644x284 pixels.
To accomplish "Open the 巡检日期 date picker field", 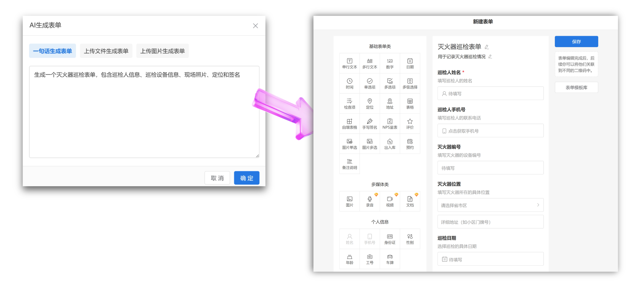I will pos(490,259).
